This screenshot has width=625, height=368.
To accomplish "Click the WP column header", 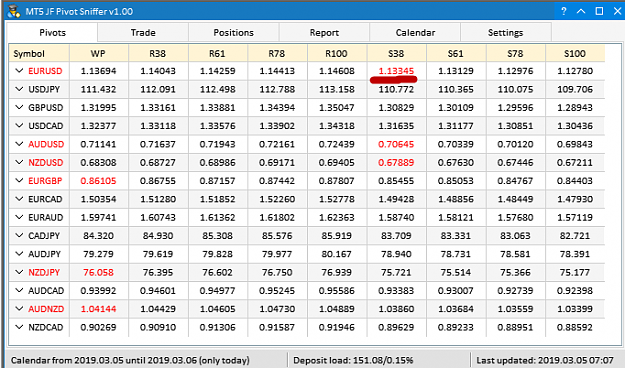I will 98,53.
